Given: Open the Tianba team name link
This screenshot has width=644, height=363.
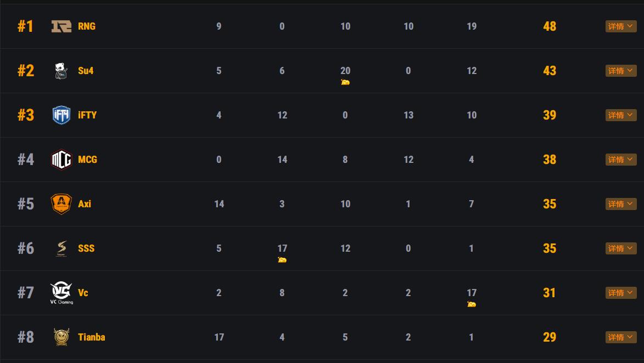Looking at the screenshot, I should (92, 337).
